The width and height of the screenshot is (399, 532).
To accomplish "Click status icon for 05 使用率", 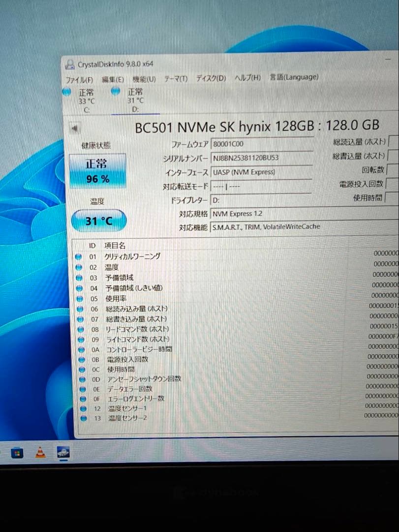I will click(x=80, y=299).
